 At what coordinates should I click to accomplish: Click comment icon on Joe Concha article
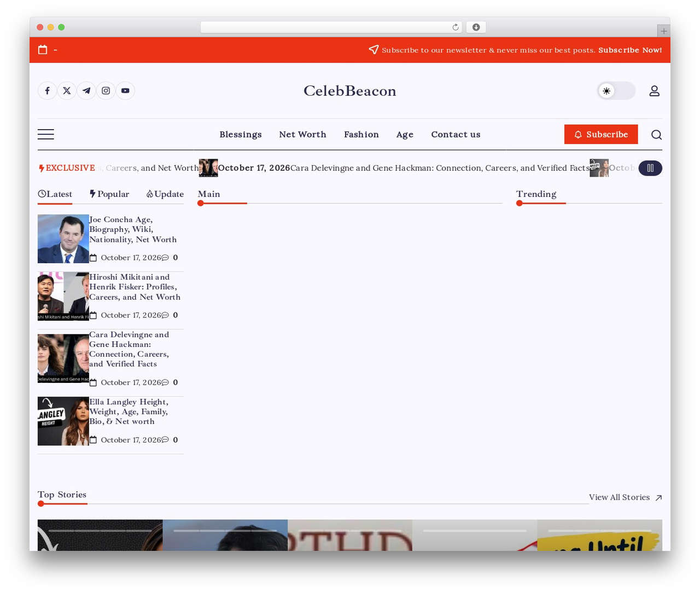point(165,258)
